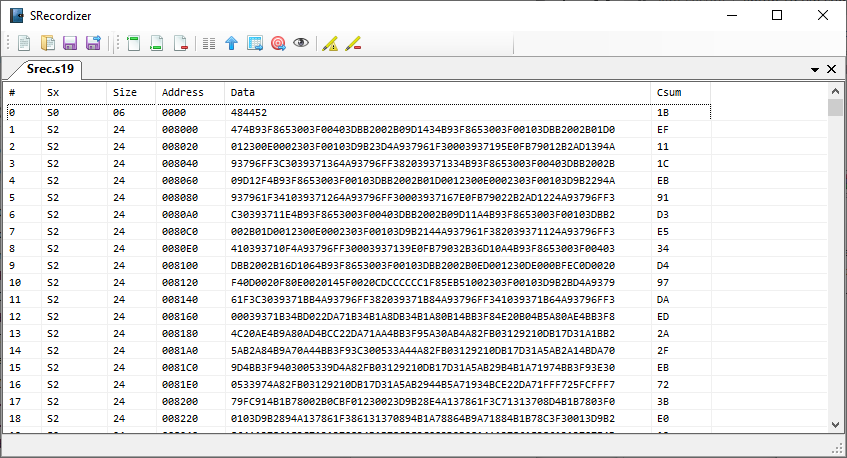Open file using the folder icon
This screenshot has width=847, height=458.
coord(48,43)
